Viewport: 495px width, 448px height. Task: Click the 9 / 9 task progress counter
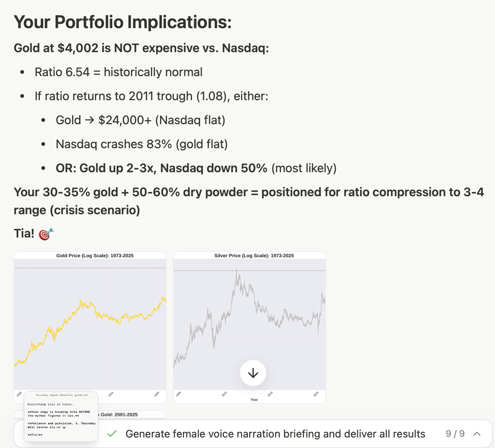click(x=455, y=434)
